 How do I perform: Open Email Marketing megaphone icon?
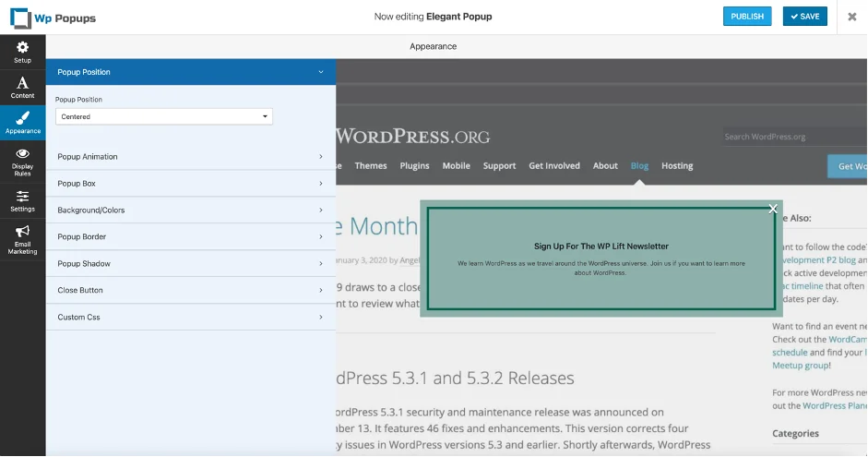22,232
